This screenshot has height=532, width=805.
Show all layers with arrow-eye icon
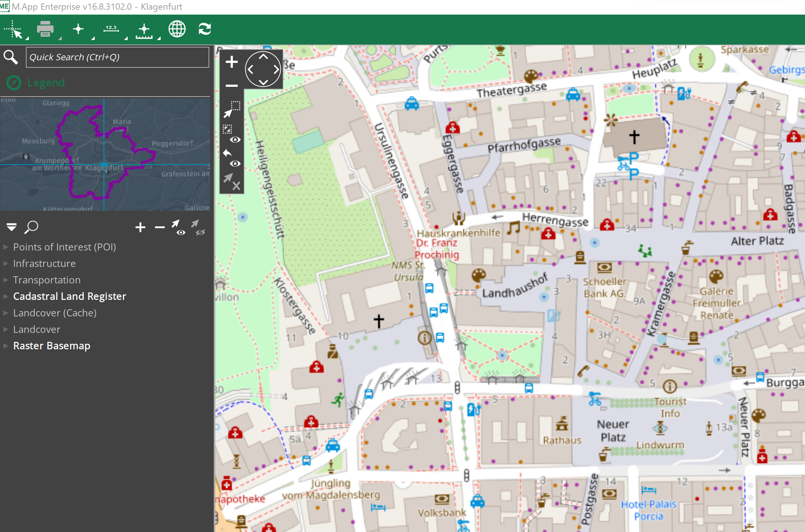[178, 227]
